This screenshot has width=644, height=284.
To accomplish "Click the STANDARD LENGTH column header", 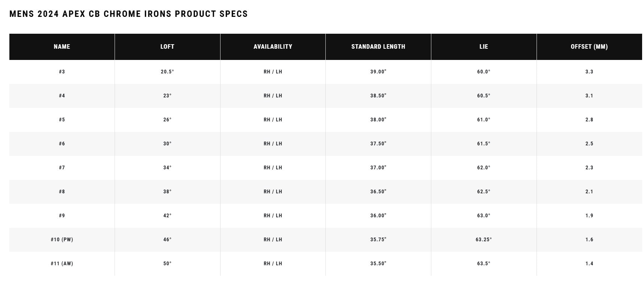I will pos(378,46).
